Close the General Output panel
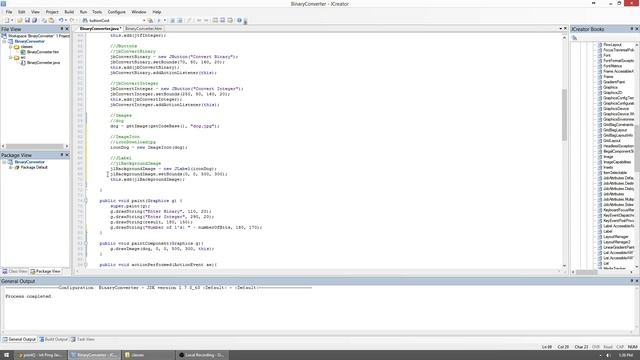Image resolution: width=640 pixels, height=360 pixels. (x=637, y=281)
